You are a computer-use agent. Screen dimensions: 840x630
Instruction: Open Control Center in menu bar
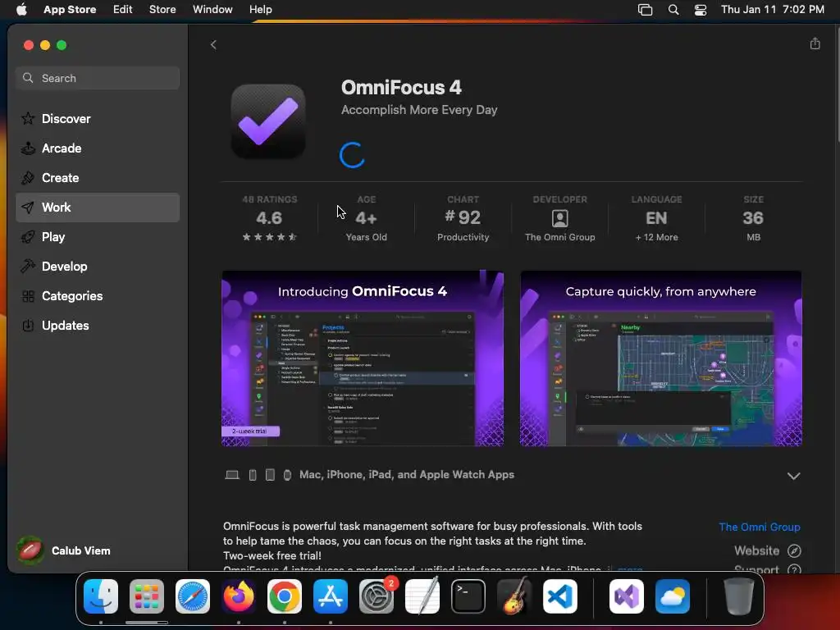(701, 10)
